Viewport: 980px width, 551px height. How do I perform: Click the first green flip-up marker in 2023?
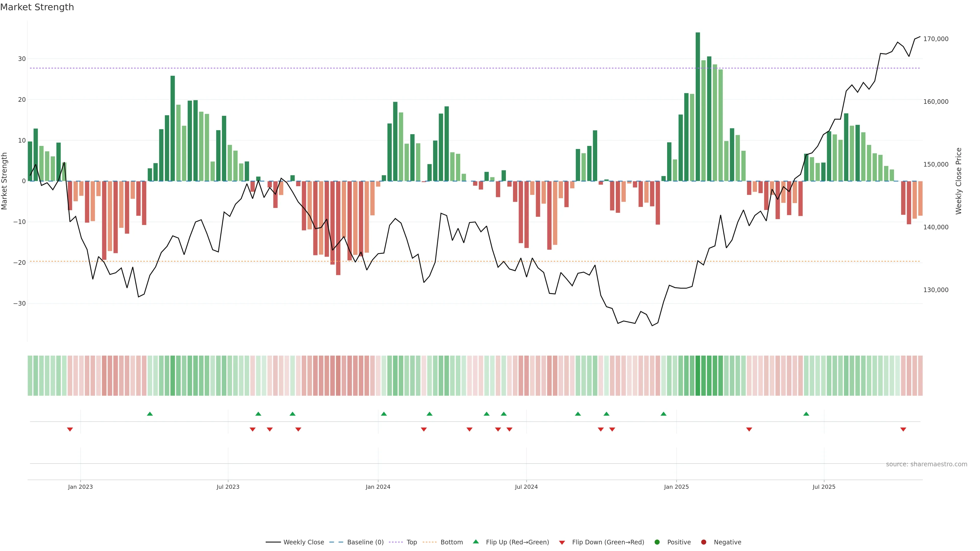[x=150, y=414]
